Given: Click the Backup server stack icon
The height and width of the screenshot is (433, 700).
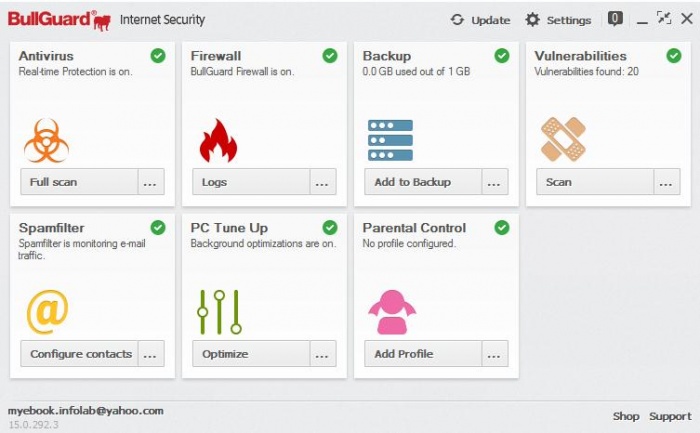Looking at the screenshot, I should [390, 140].
